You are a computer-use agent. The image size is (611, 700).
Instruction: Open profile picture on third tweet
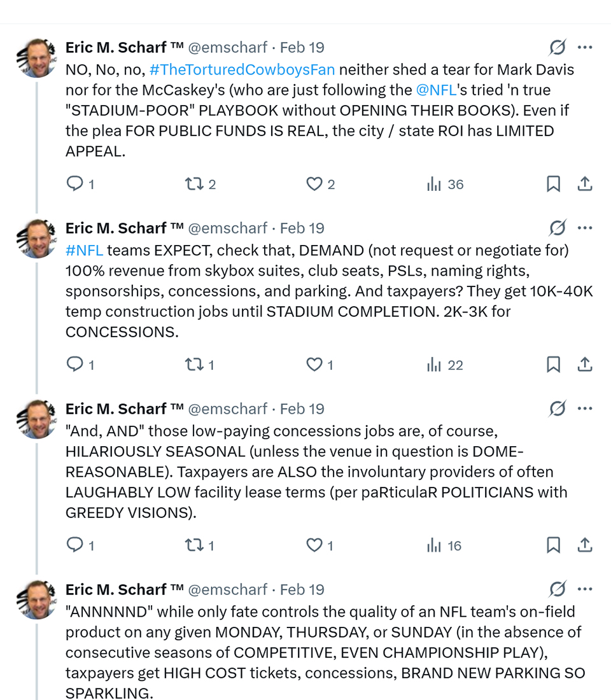point(36,419)
